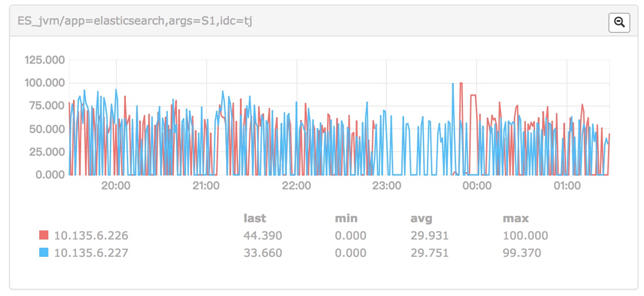644x296 pixels.
Task: Click the red swatch for 10.135.6.226
Action: point(44,235)
